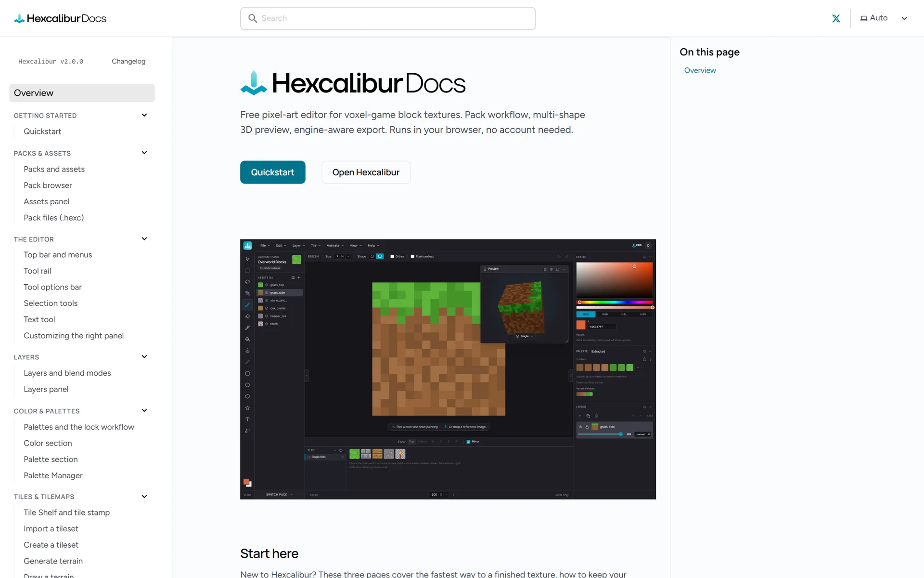Collapse the Getting Started section

click(x=144, y=115)
